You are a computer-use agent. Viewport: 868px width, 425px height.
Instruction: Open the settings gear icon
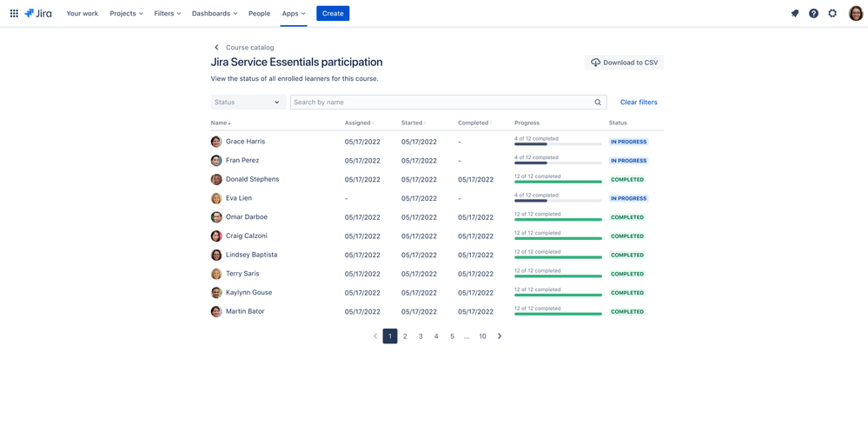coord(832,13)
